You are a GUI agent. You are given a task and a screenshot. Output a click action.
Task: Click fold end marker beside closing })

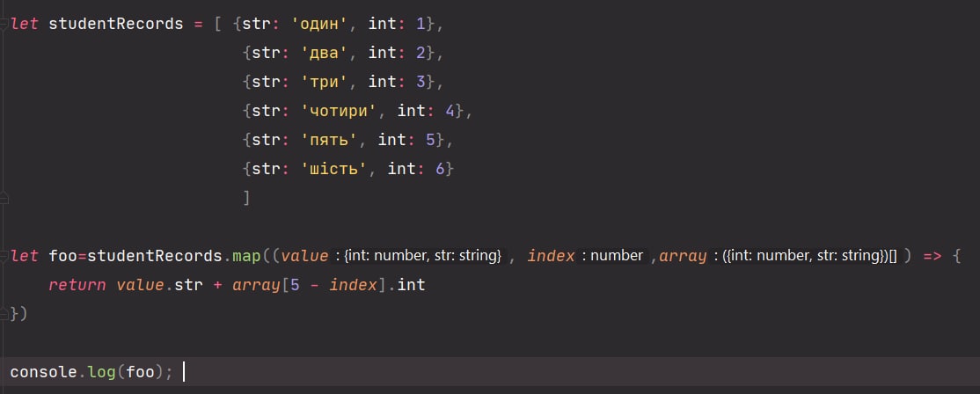[x=4, y=314]
